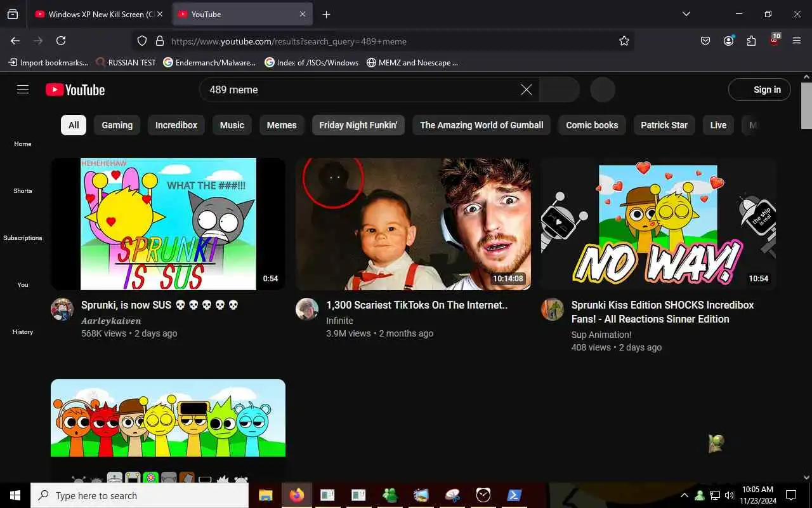Save page to Pocket
The image size is (812, 508).
705,41
